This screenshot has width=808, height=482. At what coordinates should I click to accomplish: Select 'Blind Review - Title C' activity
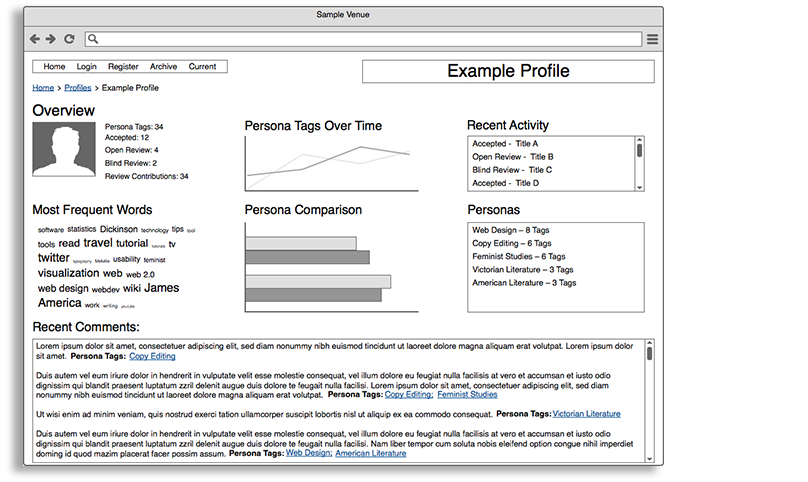(512, 170)
